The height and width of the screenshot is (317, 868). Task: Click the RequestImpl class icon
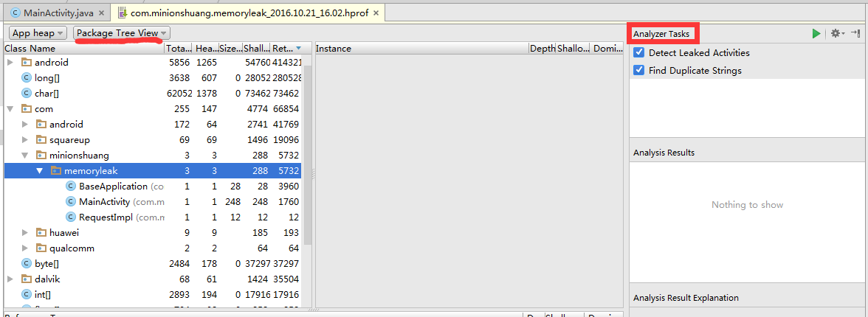click(70, 217)
